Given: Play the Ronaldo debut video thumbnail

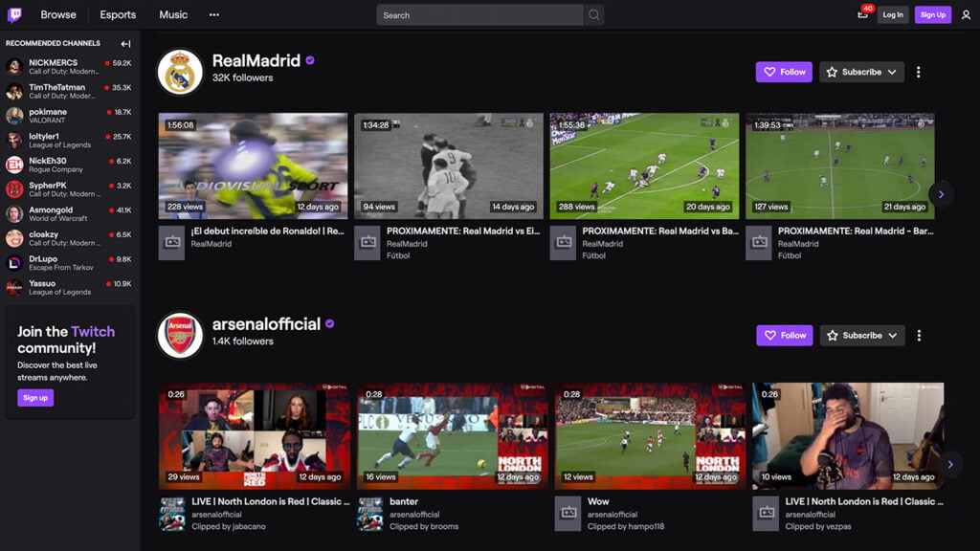Looking at the screenshot, I should pos(253,166).
